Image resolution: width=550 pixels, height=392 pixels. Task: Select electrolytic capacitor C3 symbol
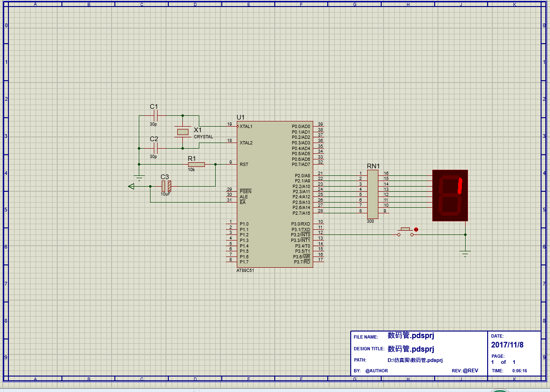click(x=166, y=186)
